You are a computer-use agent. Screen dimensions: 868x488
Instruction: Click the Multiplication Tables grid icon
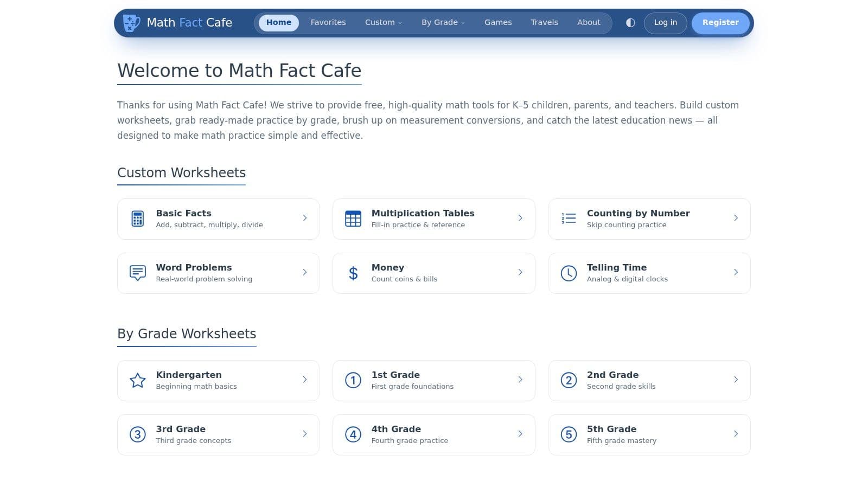coord(353,219)
